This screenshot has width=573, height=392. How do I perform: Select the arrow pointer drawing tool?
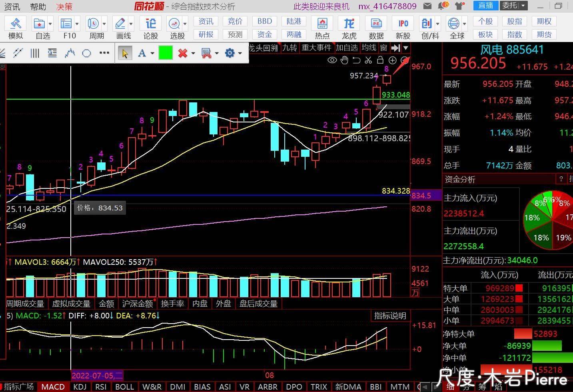[125, 53]
